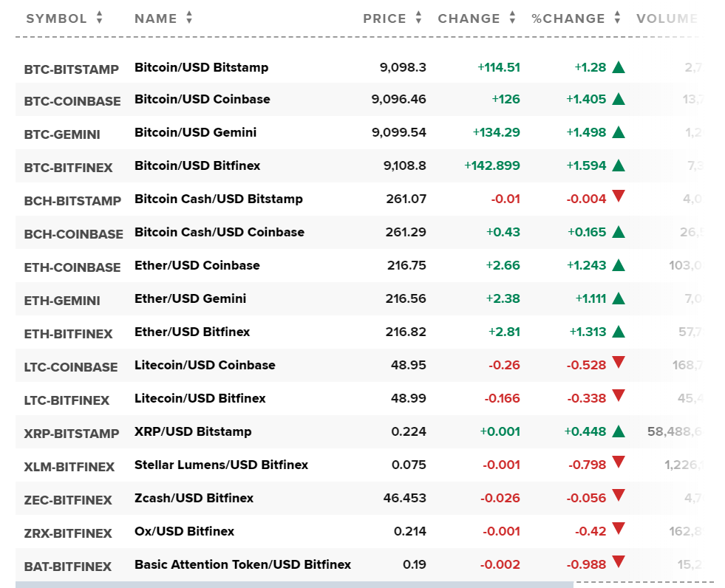
Task: Open the ZEC-BITFINEX symbol link
Action: tap(67, 501)
